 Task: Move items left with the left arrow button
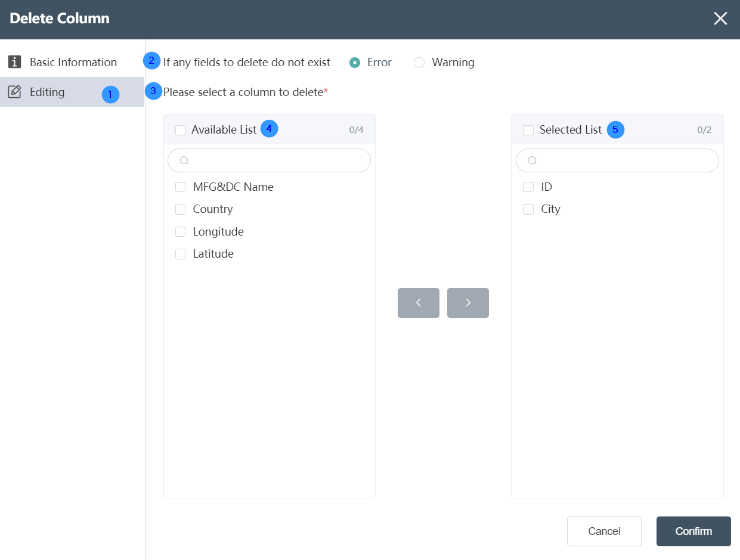(419, 303)
